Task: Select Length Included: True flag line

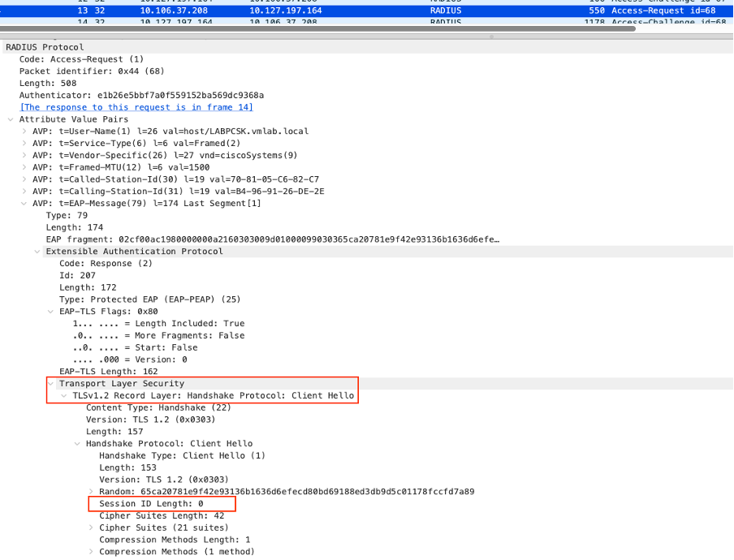Action: (x=158, y=324)
